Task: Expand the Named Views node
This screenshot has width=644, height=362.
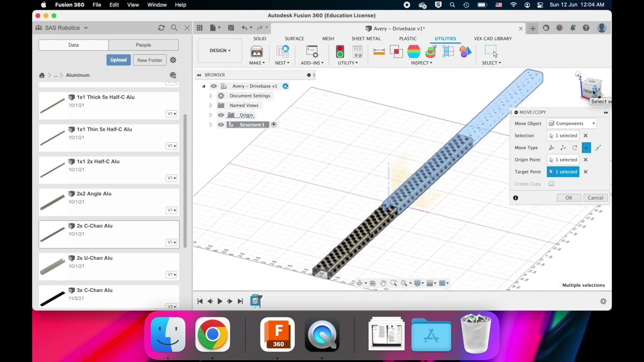Action: [210, 106]
